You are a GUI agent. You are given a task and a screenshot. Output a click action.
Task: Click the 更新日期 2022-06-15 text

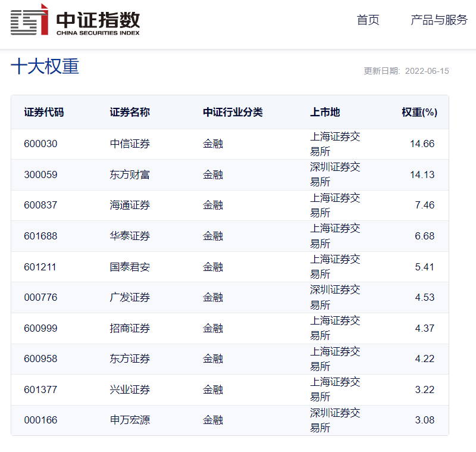[406, 71]
